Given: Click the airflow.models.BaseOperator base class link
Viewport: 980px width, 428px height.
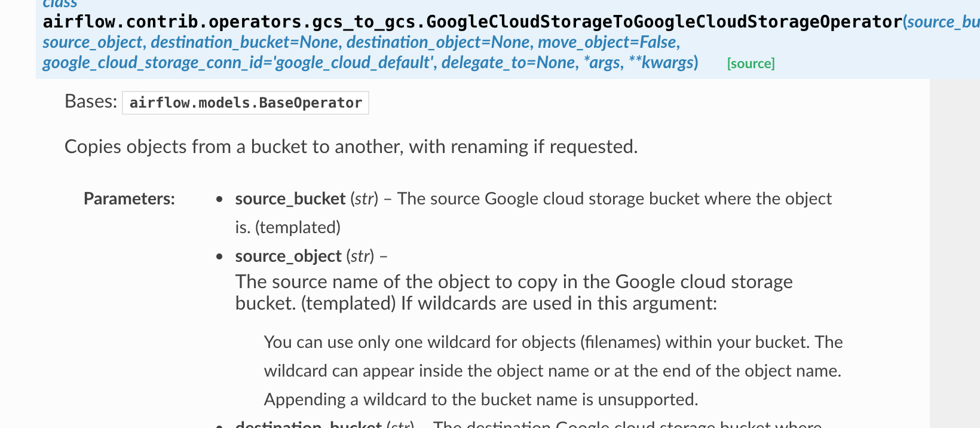Looking at the screenshot, I should (x=246, y=103).
